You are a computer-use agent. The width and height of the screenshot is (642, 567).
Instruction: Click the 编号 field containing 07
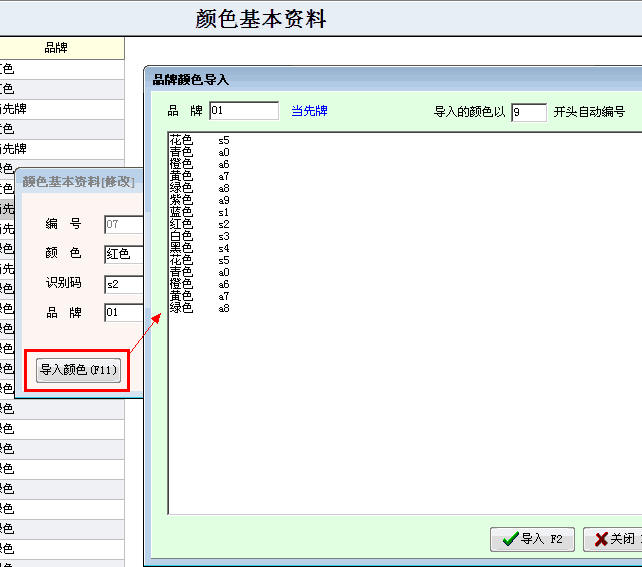tap(124, 224)
